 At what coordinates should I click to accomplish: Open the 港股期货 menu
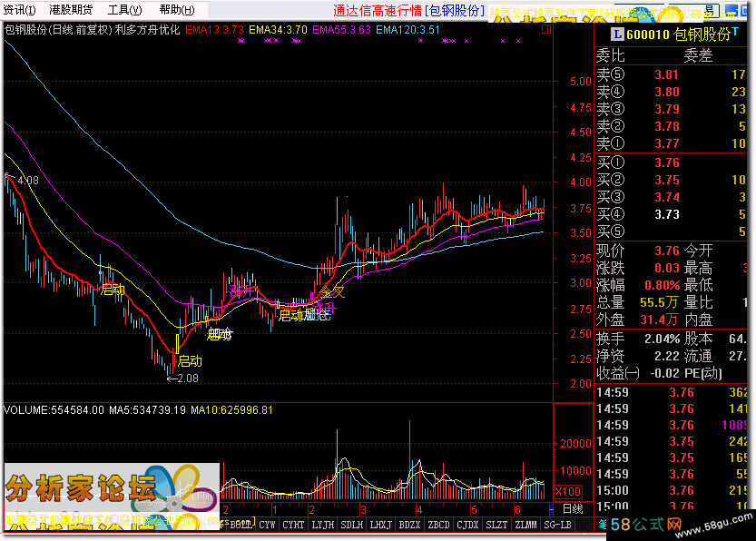[x=71, y=10]
